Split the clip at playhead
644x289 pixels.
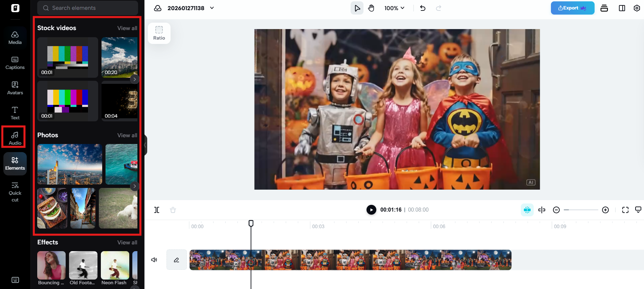(157, 210)
